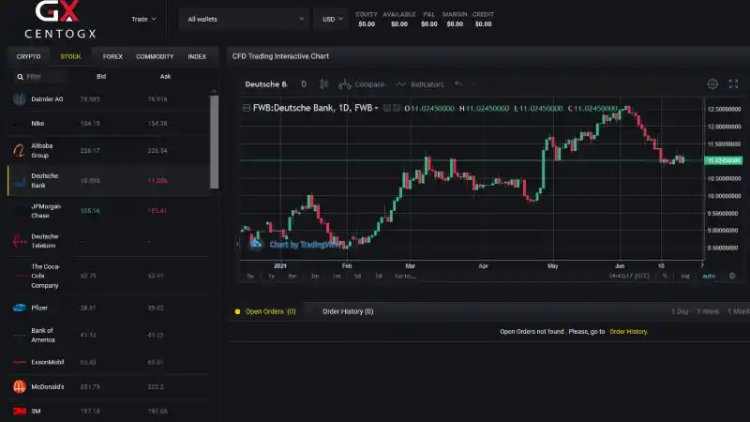The image size is (750, 422).
Task: Select the Deutsche Bank row
Action: point(109,181)
